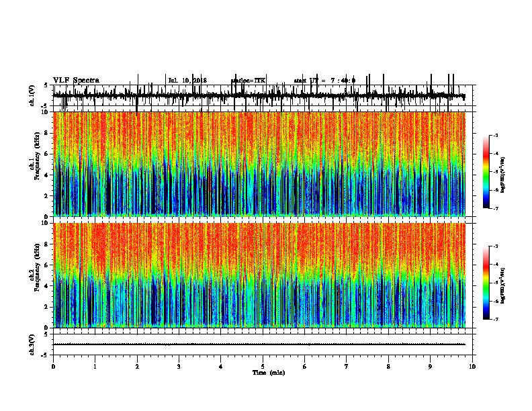This screenshot has width=532, height=411.
Task: Click the 'ch.1(V)' axis label
Action: tap(32, 95)
